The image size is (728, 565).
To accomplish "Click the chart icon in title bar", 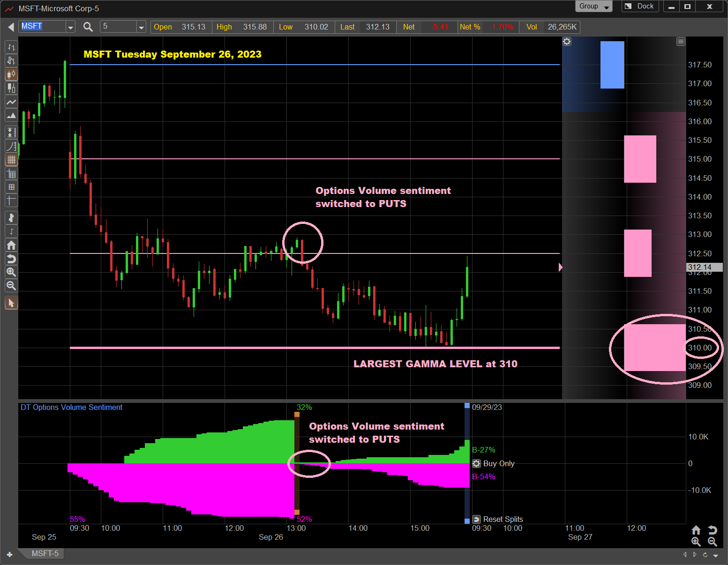I will (x=9, y=8).
